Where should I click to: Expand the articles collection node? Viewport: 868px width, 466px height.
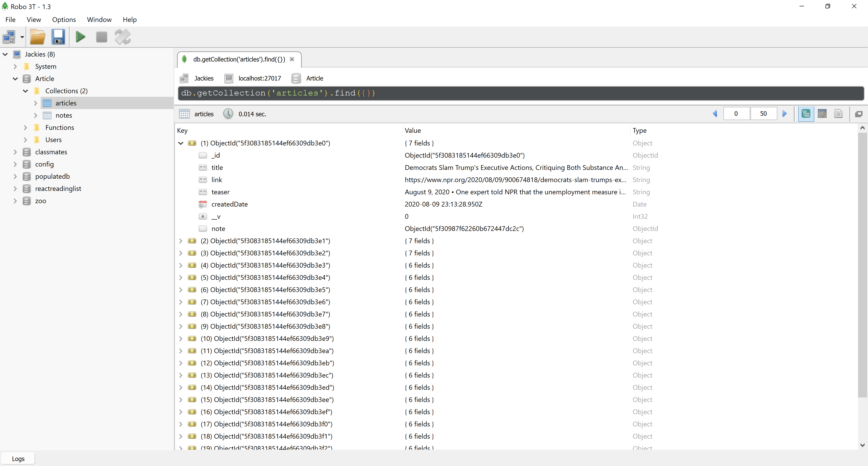(36, 103)
